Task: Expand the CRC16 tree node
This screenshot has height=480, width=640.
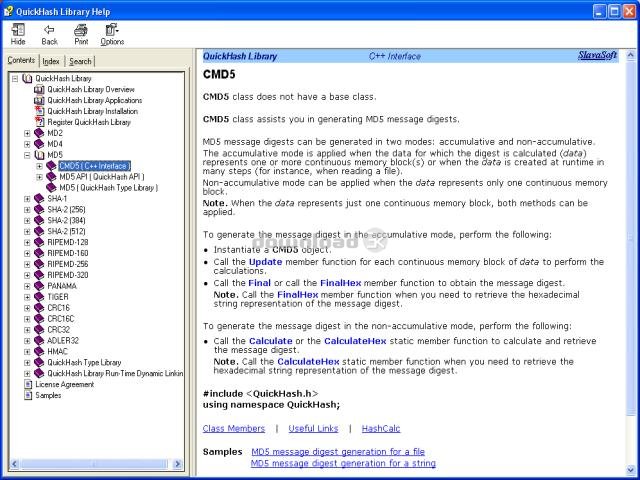Action: [x=27, y=308]
